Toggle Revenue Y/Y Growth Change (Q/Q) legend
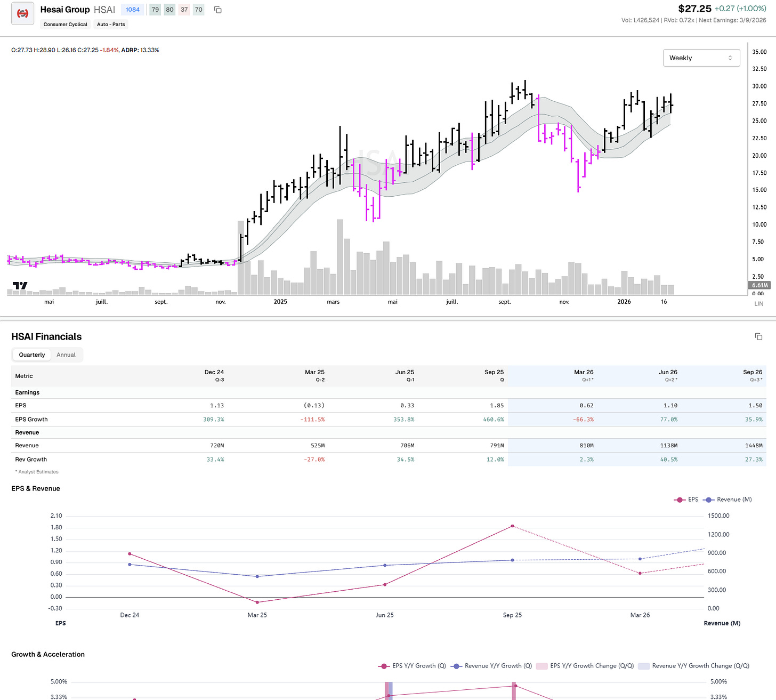This screenshot has width=776, height=700. point(694,666)
